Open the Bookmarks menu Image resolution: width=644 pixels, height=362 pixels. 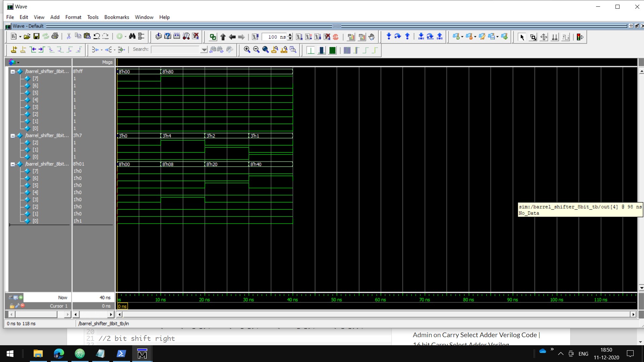(x=116, y=17)
